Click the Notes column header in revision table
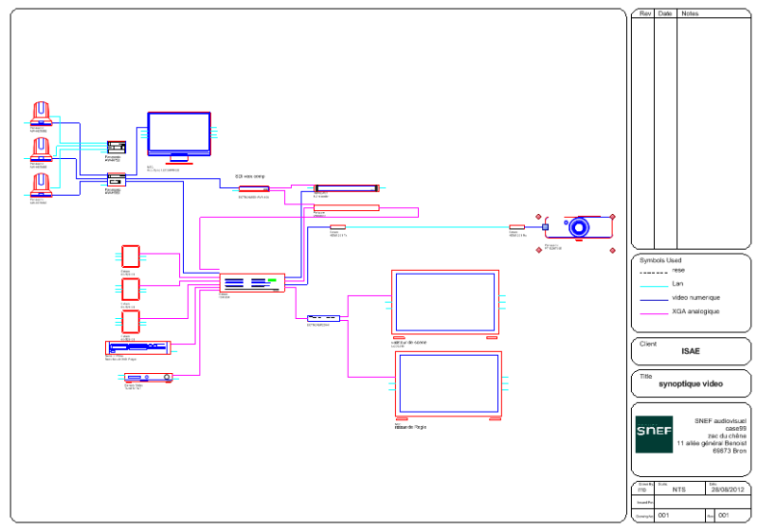This screenshot has height=532, width=758. (x=691, y=14)
